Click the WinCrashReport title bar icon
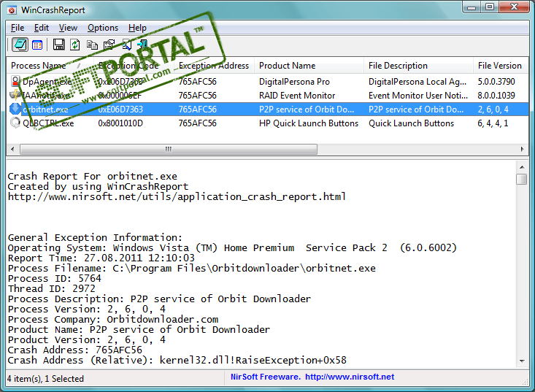Viewport: 535px width, 392px height. click(x=12, y=10)
